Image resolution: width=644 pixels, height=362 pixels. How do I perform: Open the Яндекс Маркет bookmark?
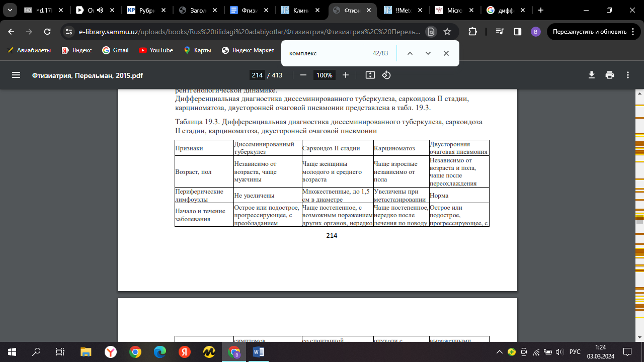click(x=249, y=50)
